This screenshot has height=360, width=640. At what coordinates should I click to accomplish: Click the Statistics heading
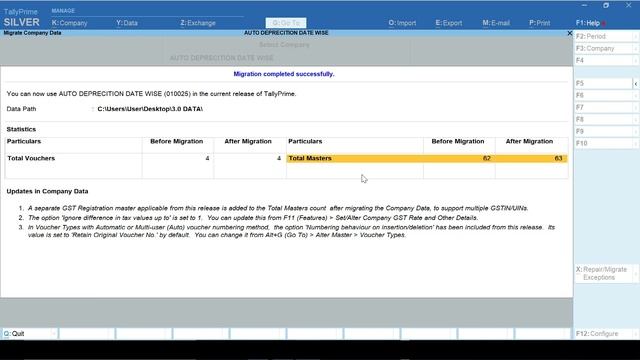coord(21,129)
